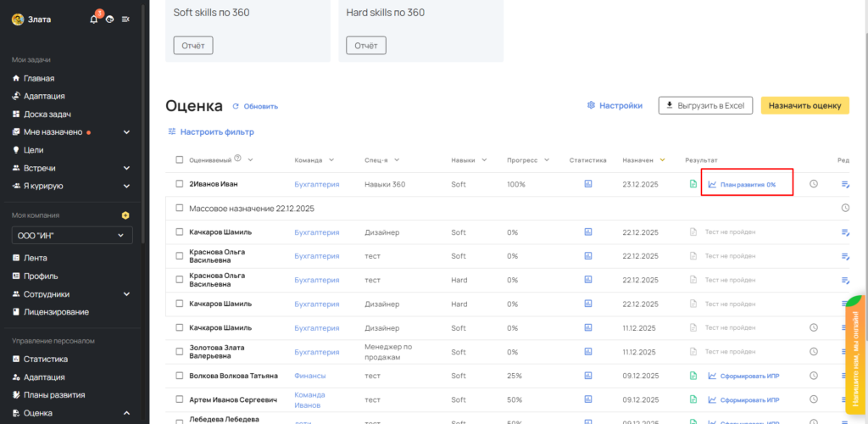Sort by the Назначен column arrow
The height and width of the screenshot is (424, 868).
click(x=663, y=159)
